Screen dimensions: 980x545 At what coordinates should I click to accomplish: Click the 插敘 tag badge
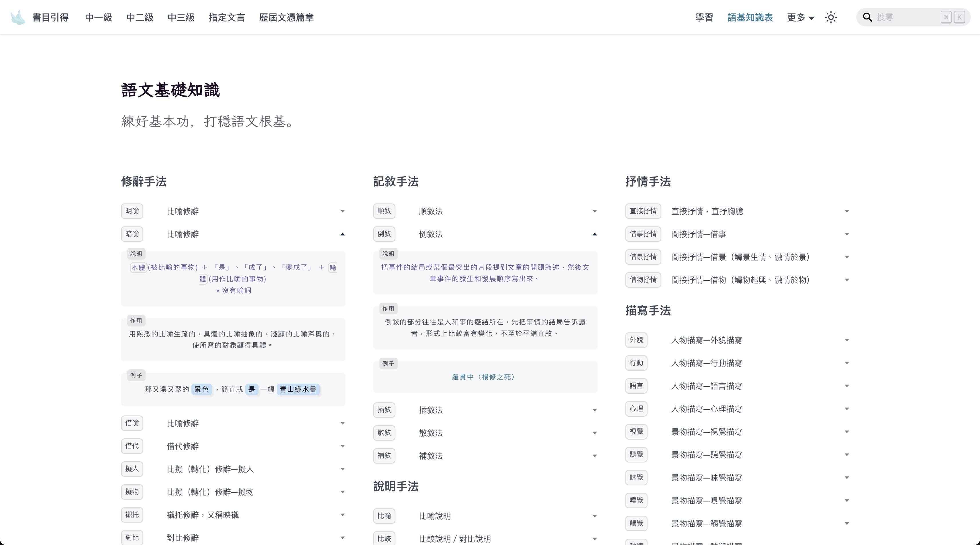coord(384,409)
